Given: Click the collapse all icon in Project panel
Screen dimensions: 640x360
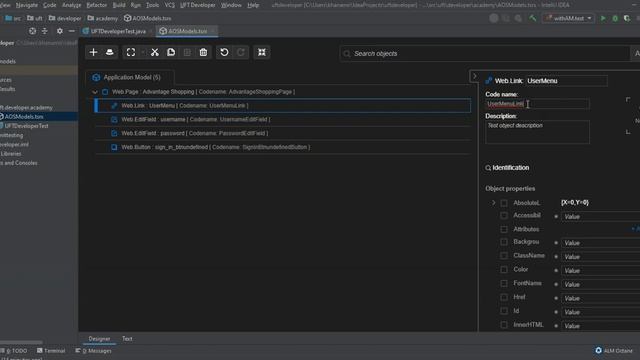Looking at the screenshot, I should 44,31.
